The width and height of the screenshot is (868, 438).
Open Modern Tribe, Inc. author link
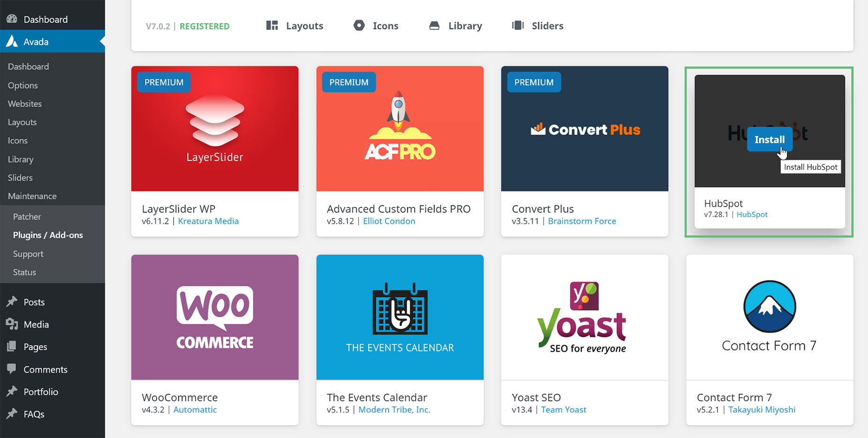394,409
